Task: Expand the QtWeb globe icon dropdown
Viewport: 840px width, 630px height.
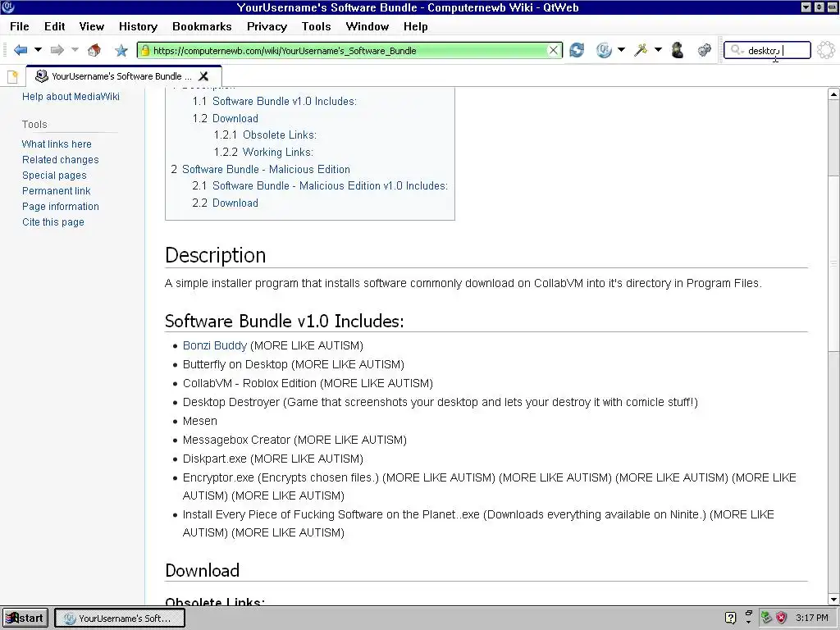Action: (x=621, y=50)
